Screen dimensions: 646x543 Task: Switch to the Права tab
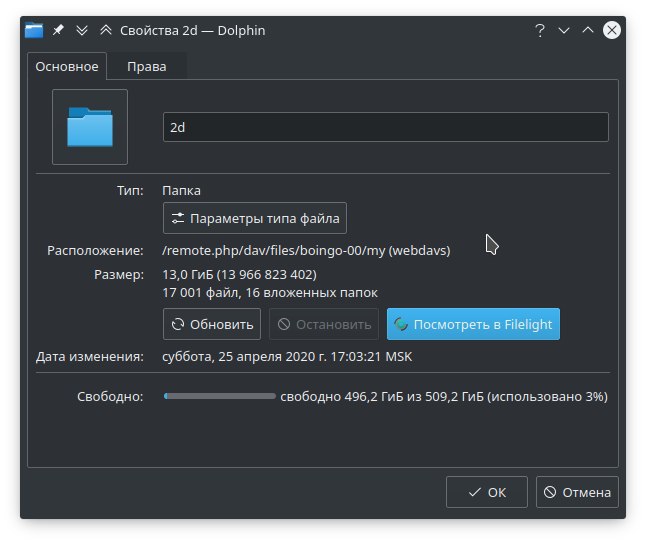click(x=147, y=66)
